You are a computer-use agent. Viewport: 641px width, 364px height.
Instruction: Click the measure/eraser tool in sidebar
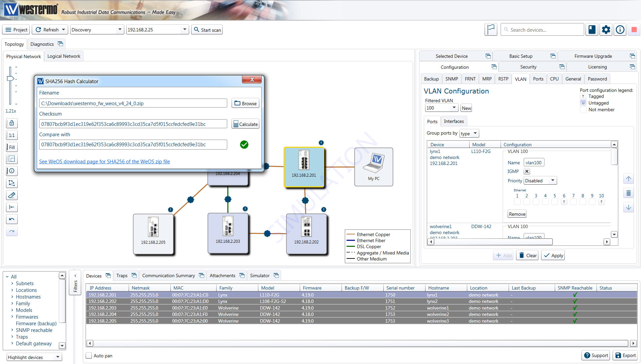click(x=12, y=195)
